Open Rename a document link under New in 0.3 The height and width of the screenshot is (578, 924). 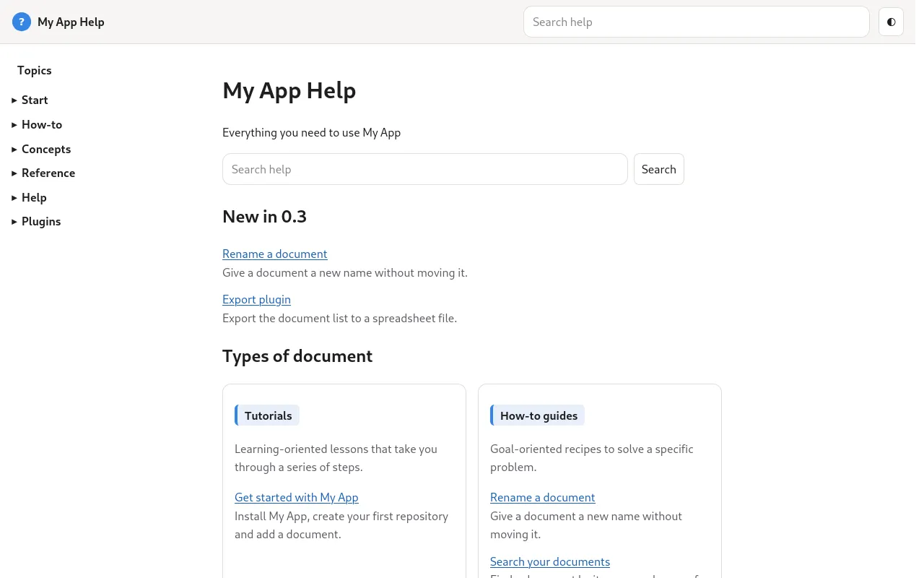point(274,254)
